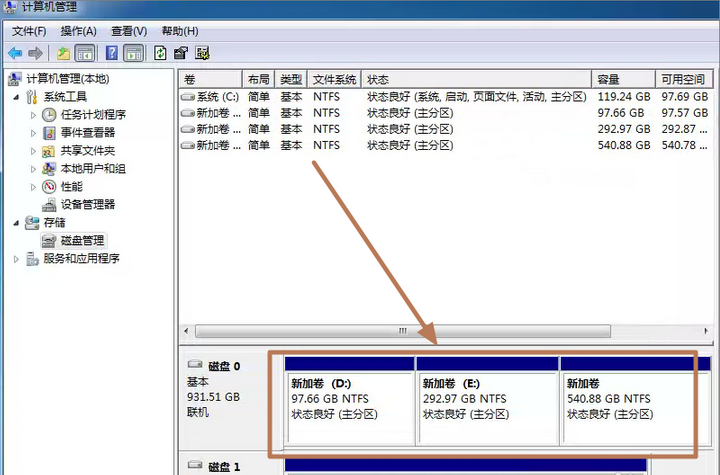
Task: Sort by the 容量 column header
Action: (x=624, y=79)
